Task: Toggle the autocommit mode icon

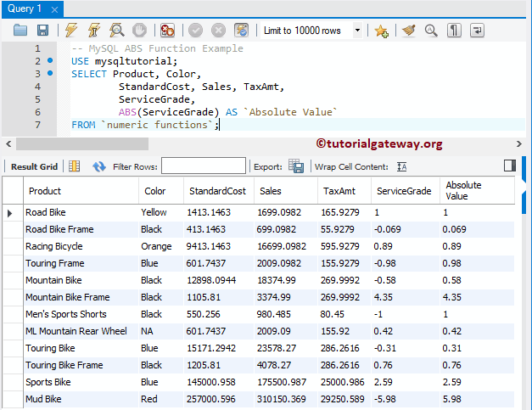Action: point(241,31)
